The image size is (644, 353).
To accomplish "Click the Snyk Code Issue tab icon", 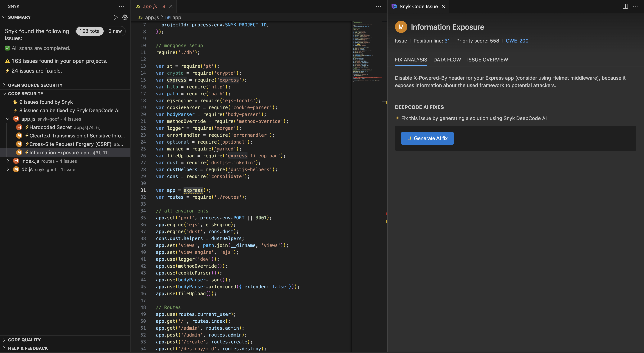I will (x=394, y=7).
